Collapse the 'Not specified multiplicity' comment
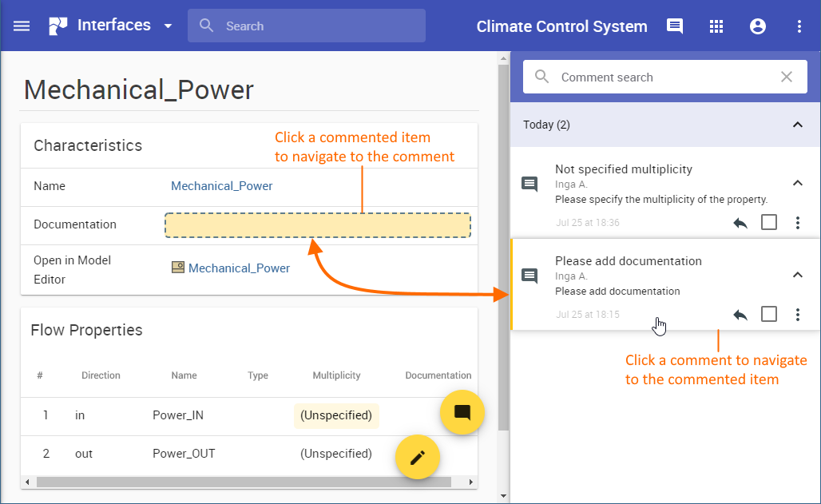Screen dimensions: 821x504 pos(797,183)
